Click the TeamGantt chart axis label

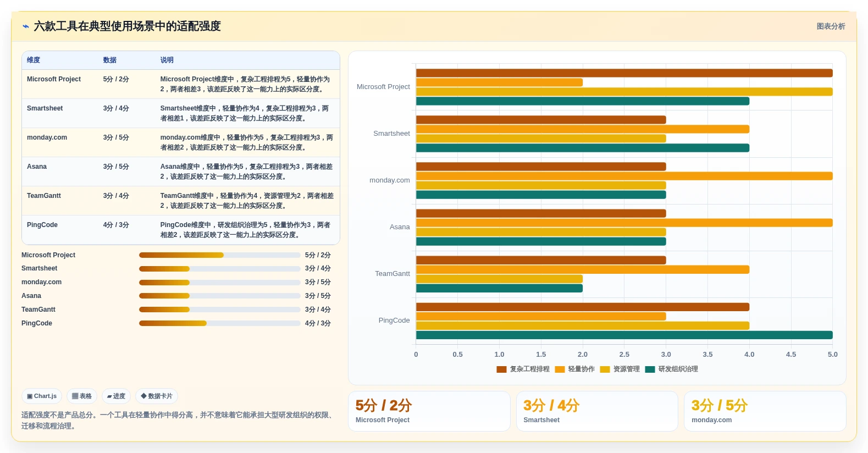click(392, 274)
